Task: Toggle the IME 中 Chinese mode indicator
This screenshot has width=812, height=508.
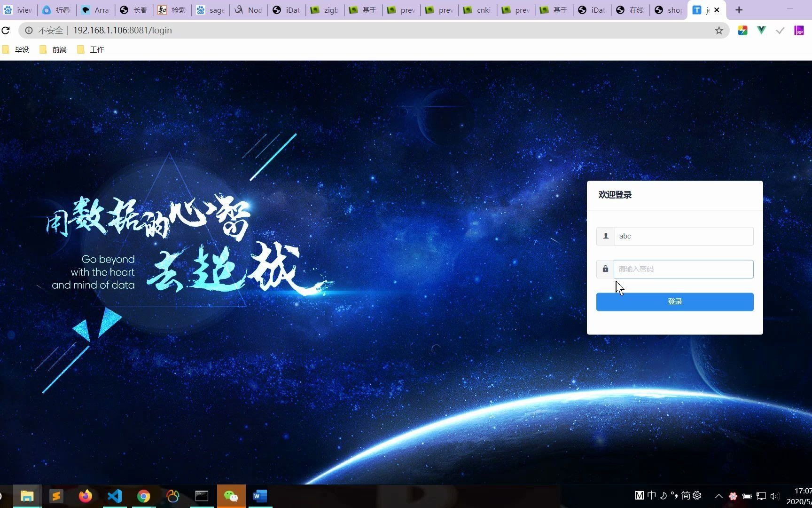Action: point(651,495)
